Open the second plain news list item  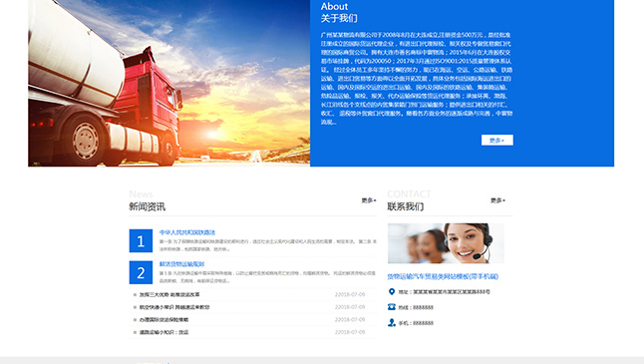tap(174, 307)
